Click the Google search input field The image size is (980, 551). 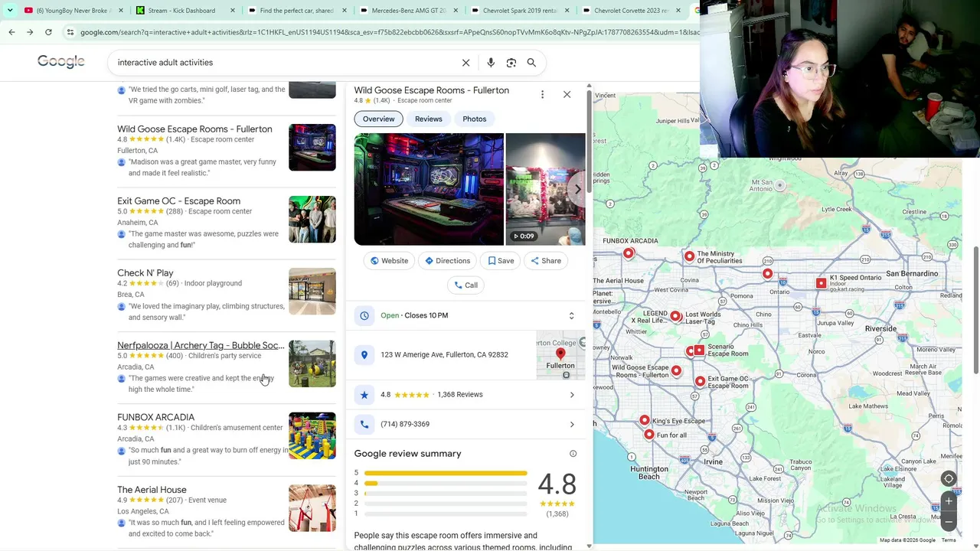pyautogui.click(x=283, y=63)
